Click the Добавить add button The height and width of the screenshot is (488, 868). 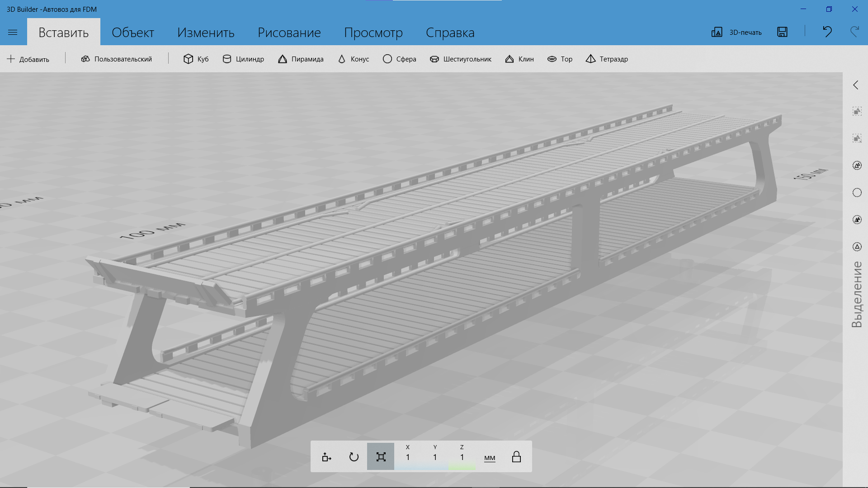[x=28, y=59]
